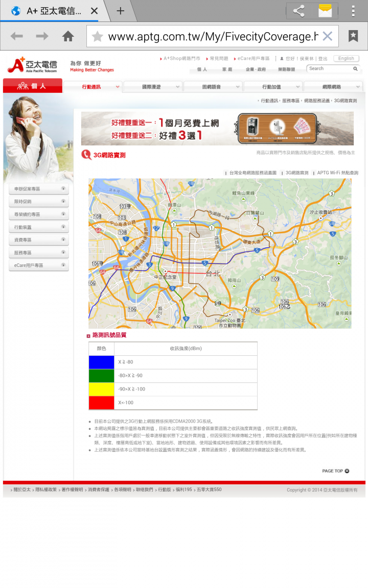Viewport: 368px width, 588px height.
Task: Open the 3G網路實測 link above the map
Action: (297, 173)
